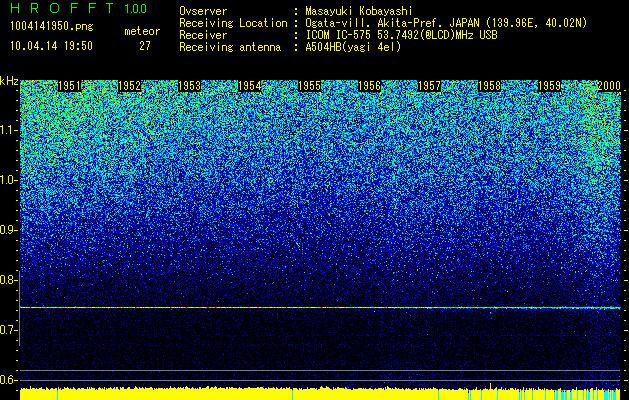Click the 1.1 frequency axis label
The image size is (629, 400).
[x=8, y=130]
